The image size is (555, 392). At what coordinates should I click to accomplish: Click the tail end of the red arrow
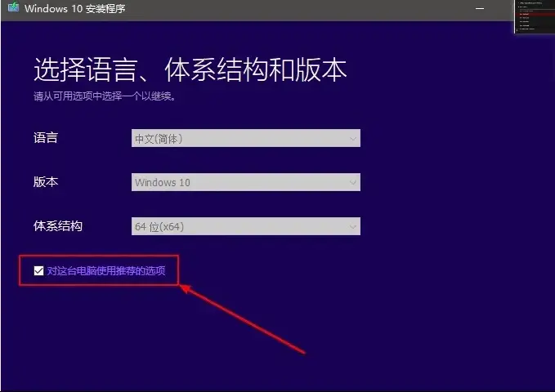[x=303, y=352]
